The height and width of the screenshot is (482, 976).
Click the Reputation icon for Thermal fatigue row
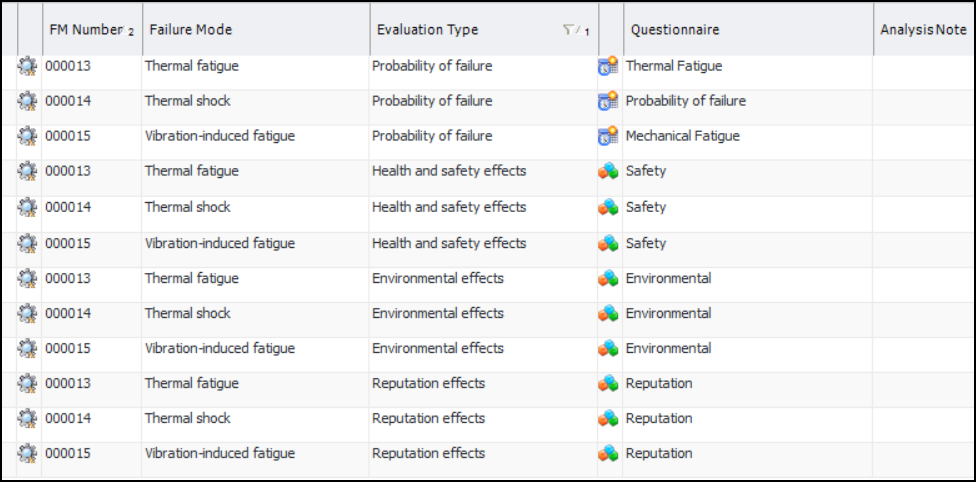click(608, 384)
